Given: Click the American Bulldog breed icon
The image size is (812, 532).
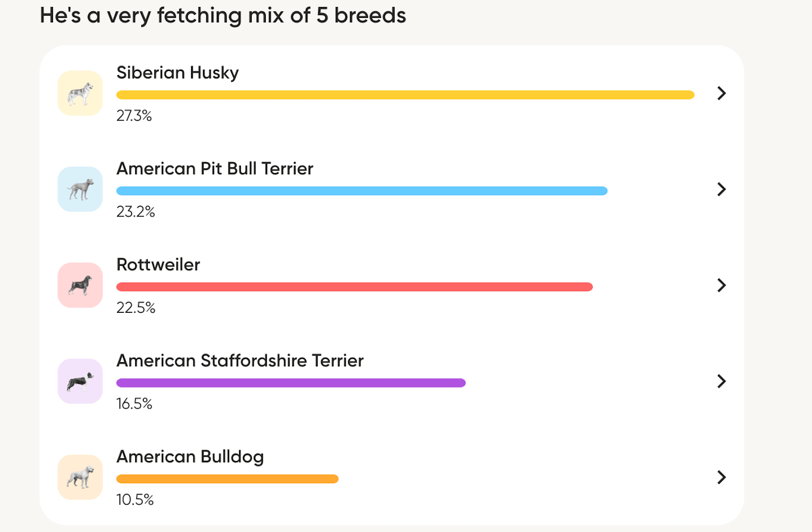Looking at the screenshot, I should click(80, 477).
